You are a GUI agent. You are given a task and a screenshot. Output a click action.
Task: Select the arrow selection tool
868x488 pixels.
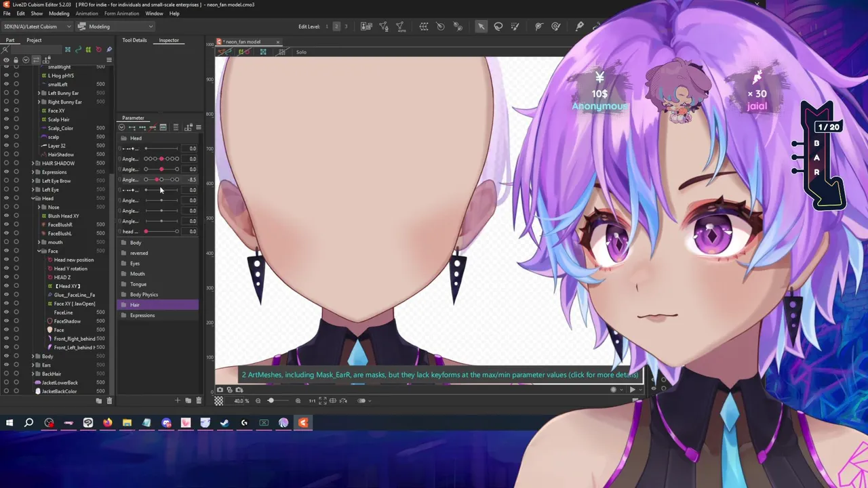coord(481,26)
